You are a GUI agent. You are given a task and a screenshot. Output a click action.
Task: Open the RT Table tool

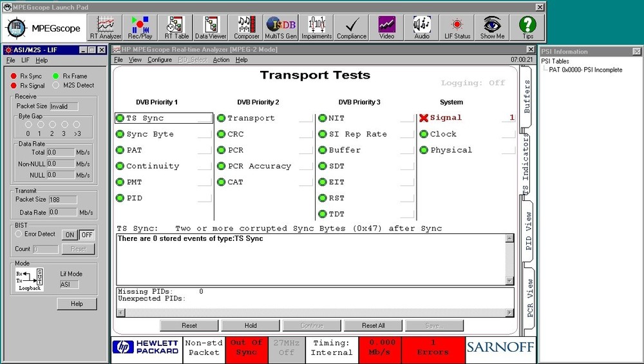pyautogui.click(x=176, y=28)
